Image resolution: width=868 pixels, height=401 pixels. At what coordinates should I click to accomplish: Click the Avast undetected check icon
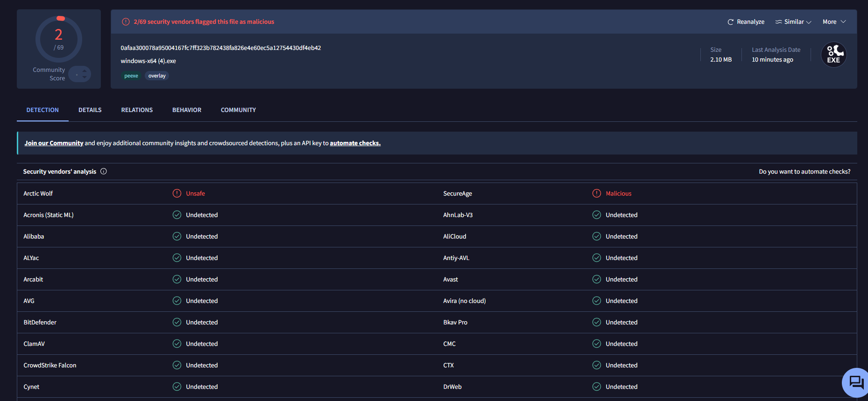pos(597,279)
